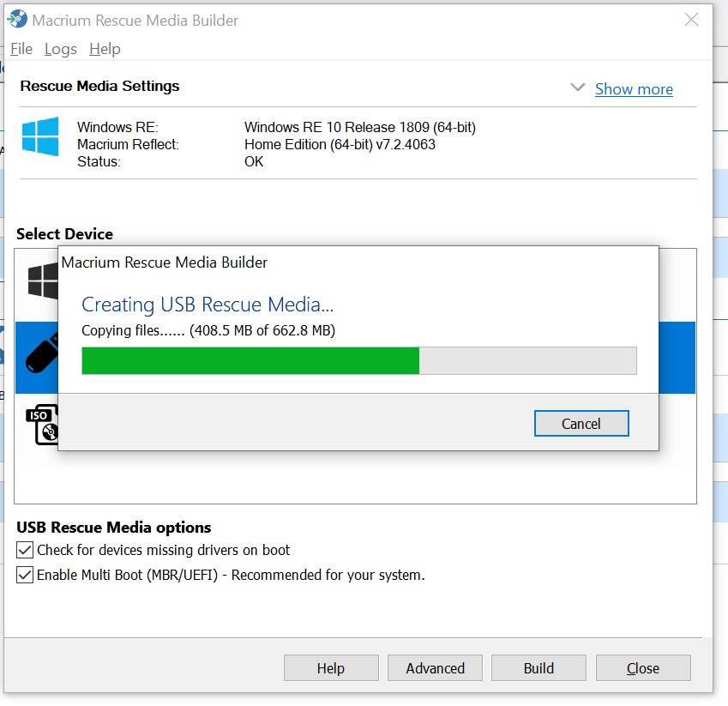Click the blue Windows logo icon
The image size is (728, 706).
coord(40,136)
